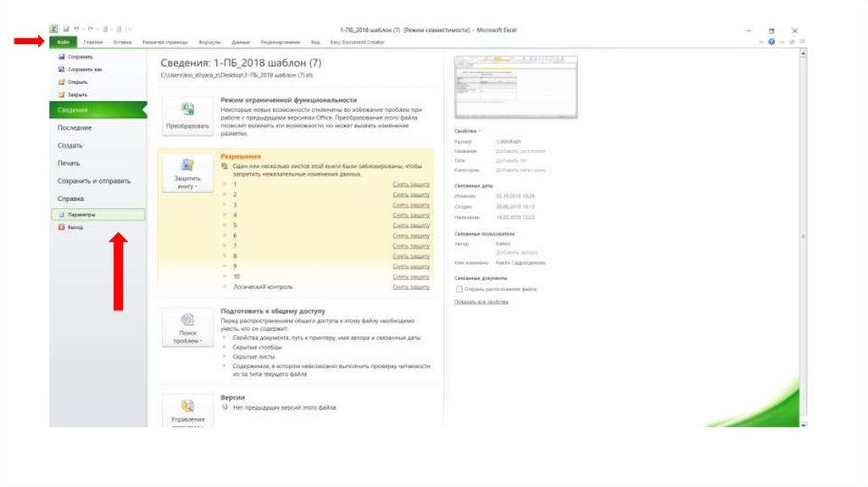Click the Добавить автора field
Screen dimensions: 868x487
click(516, 253)
